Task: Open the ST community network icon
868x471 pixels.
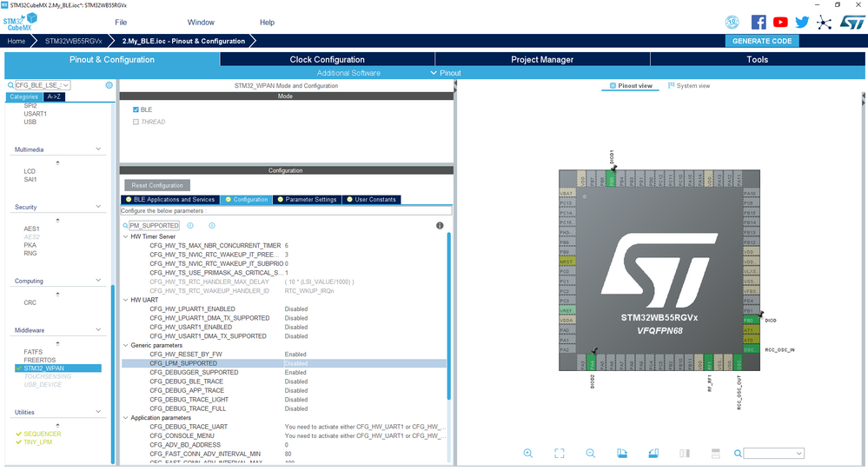Action: click(824, 22)
